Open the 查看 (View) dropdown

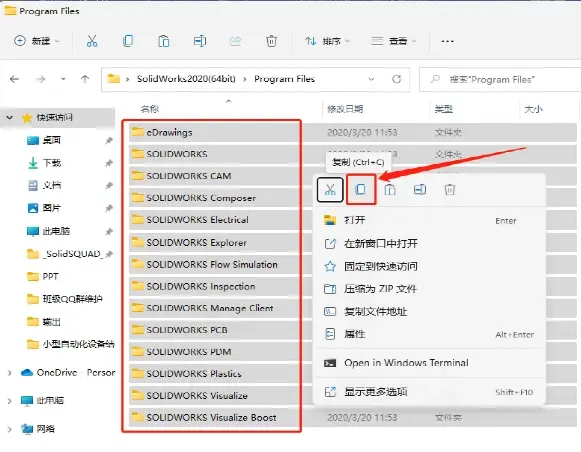click(x=394, y=41)
